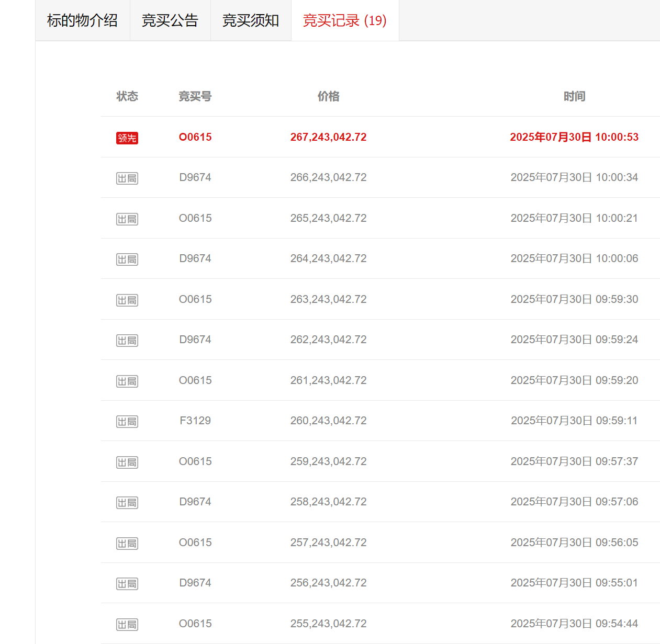Click bidder D9674 in the 10:00:34 row
This screenshot has width=660, height=644.
(195, 177)
